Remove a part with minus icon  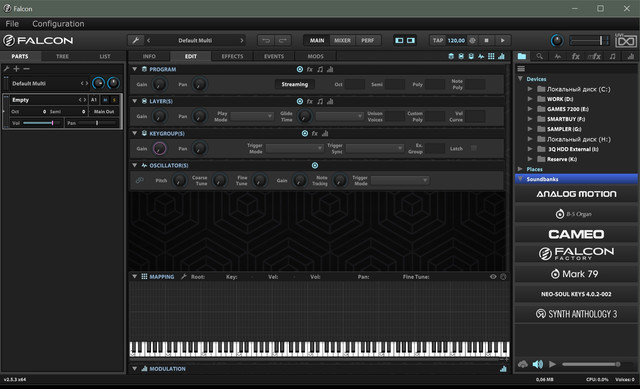26,69
